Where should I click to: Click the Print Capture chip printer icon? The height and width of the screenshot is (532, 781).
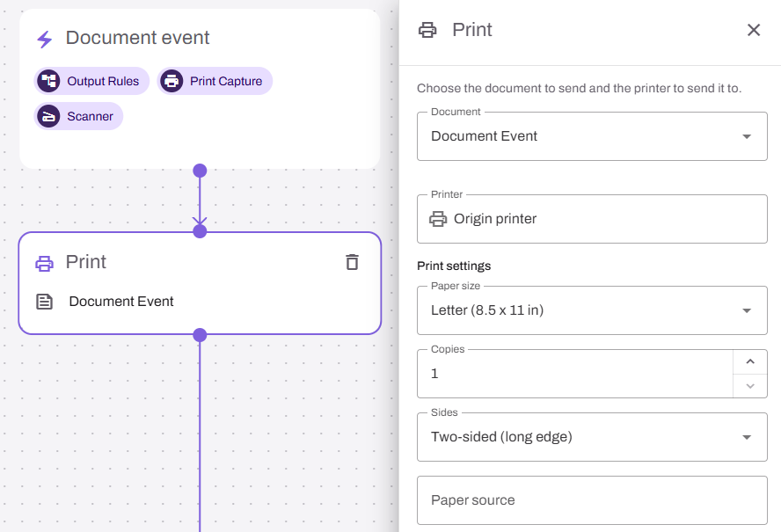[172, 81]
